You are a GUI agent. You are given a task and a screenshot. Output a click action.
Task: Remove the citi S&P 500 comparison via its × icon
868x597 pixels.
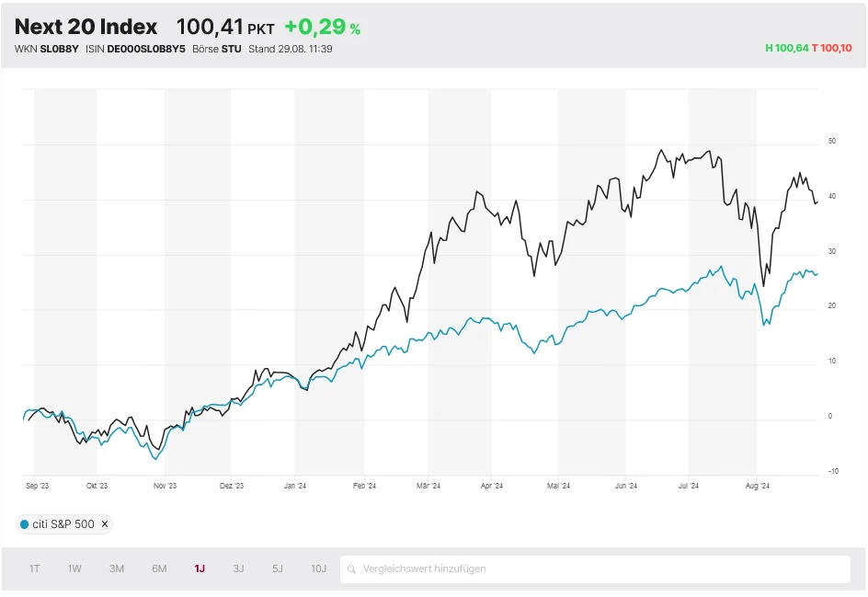105,523
